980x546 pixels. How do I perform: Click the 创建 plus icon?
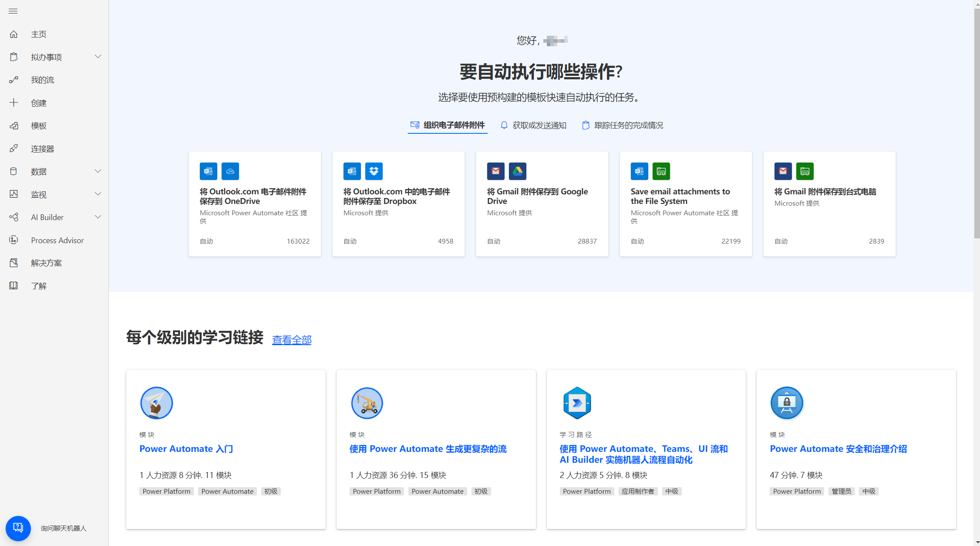[x=14, y=103]
